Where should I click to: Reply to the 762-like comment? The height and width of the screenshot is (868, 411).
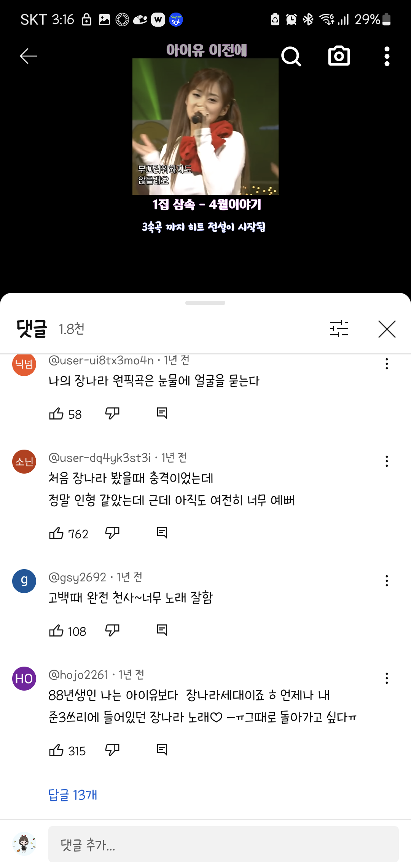tap(162, 533)
